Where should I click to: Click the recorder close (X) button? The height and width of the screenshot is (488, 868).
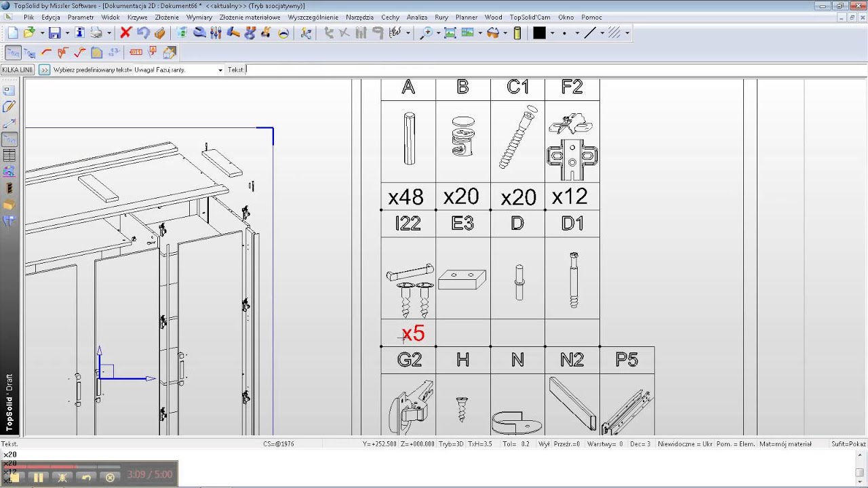[x=110, y=477]
